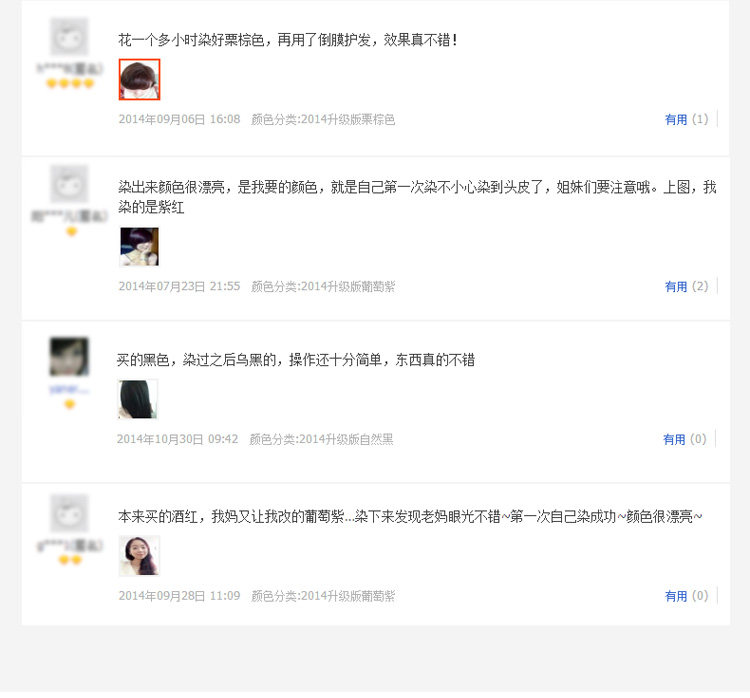Mark the 09月06日 16:08 review as 有用
This screenshot has height=698, width=750.
(676, 119)
